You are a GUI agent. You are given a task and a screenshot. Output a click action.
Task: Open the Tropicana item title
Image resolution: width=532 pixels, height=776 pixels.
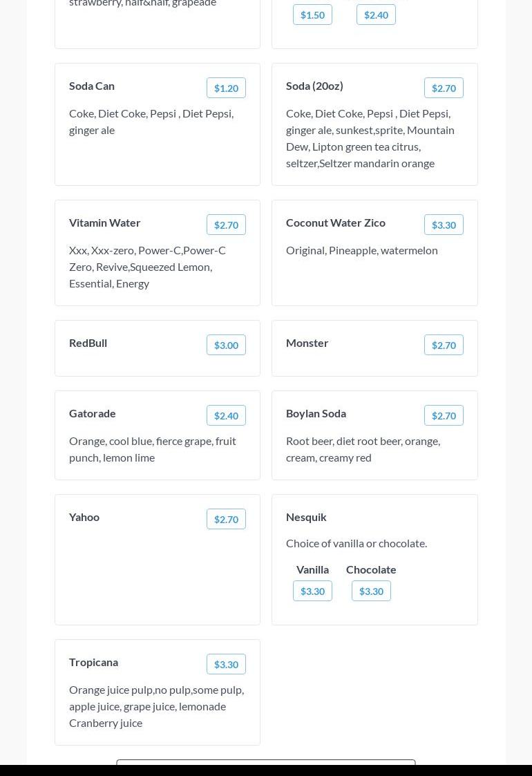[x=93, y=662]
